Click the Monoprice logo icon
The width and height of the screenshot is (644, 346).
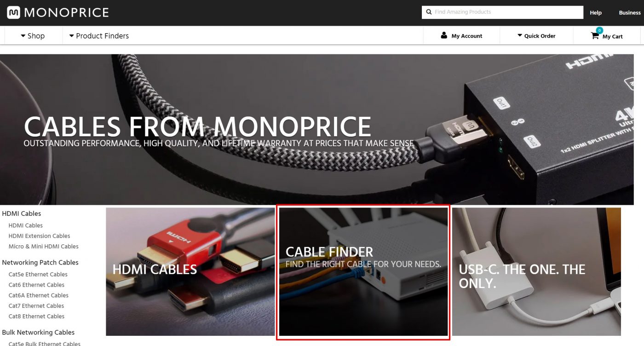pos(13,12)
